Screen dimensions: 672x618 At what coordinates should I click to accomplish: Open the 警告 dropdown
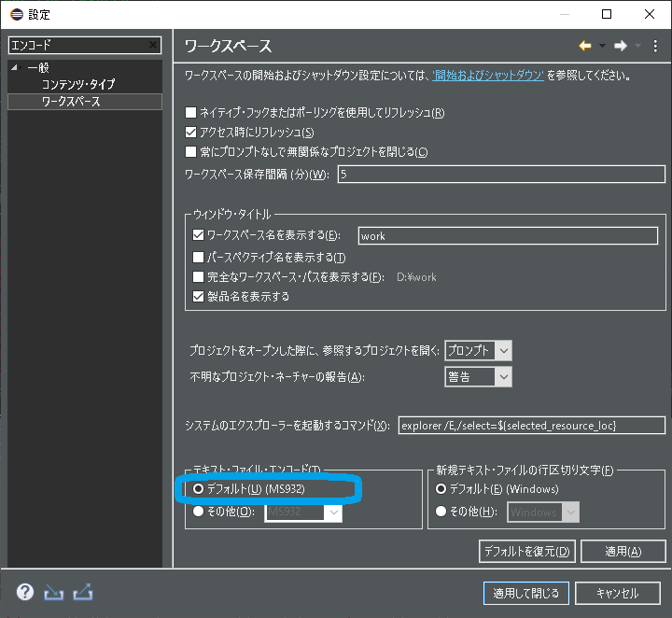click(478, 377)
